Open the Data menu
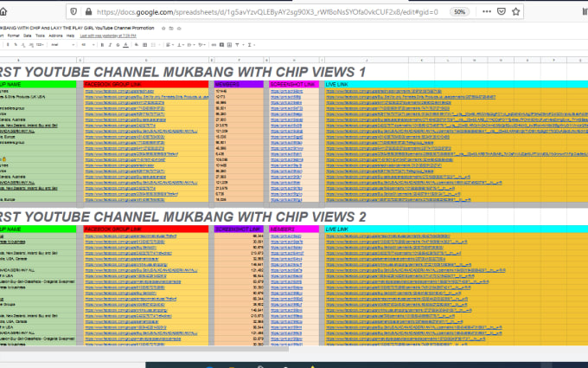Viewport: 588px width, 368px height. point(29,36)
